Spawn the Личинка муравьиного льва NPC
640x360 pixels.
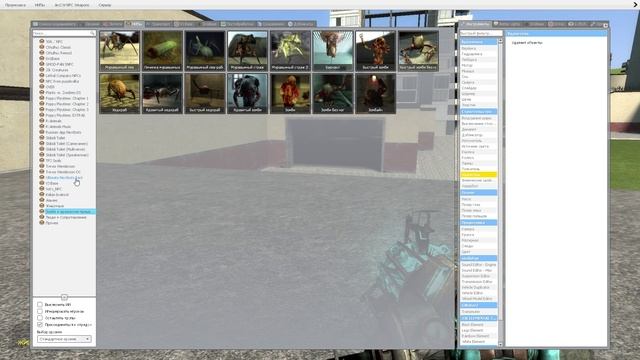click(x=162, y=51)
